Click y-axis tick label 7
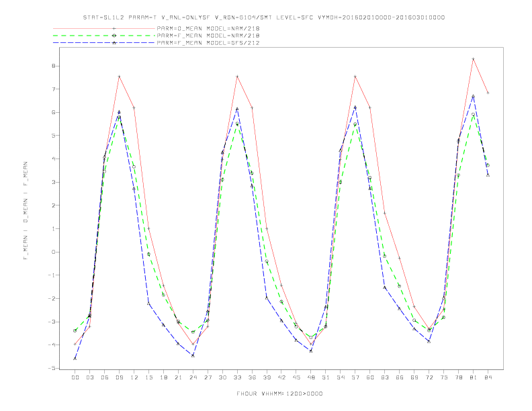Image resolution: width=532 pixels, height=411 pixels. point(53,89)
